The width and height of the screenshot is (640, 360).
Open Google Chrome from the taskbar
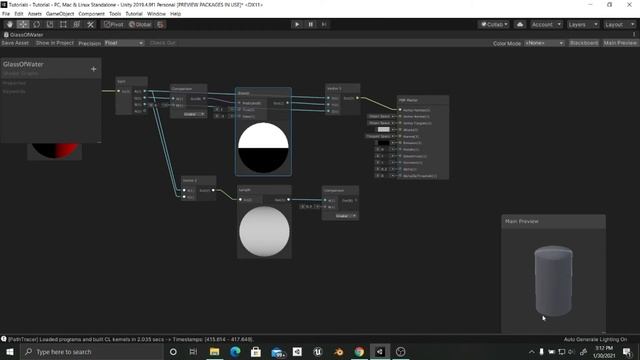point(359,352)
